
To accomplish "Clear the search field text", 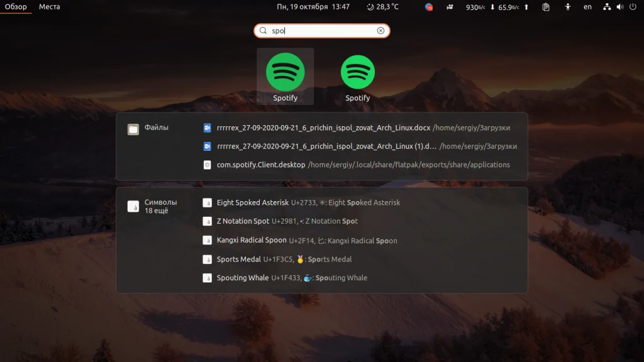I will 380,31.
